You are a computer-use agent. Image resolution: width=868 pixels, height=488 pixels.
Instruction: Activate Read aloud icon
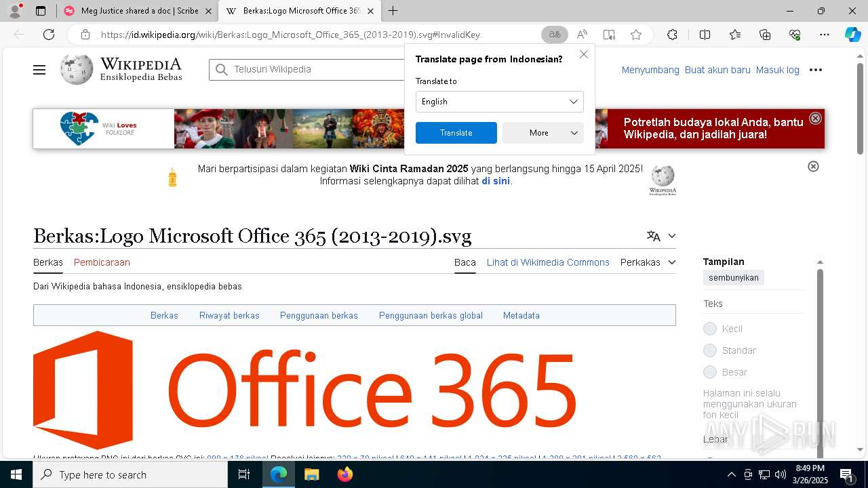coord(582,35)
